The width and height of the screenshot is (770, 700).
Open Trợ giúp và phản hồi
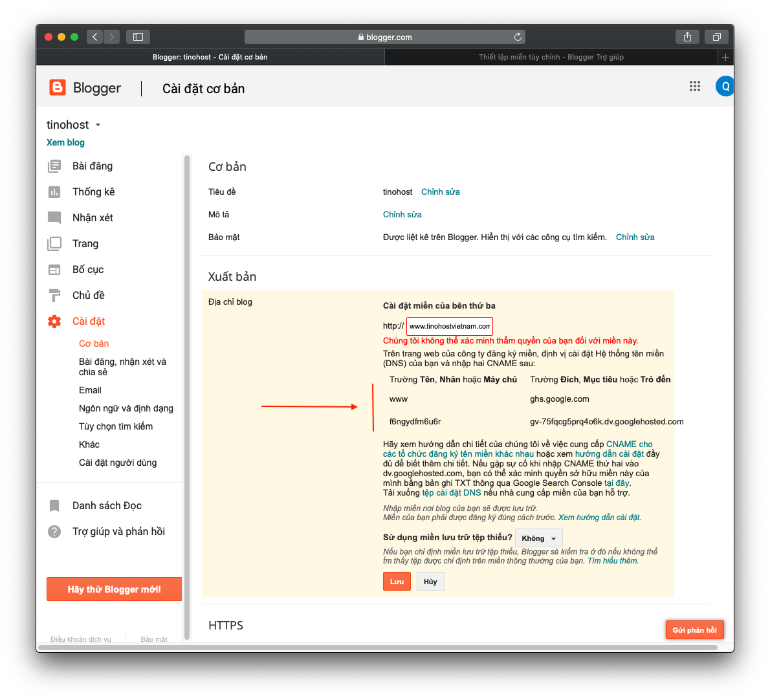pyautogui.click(x=118, y=532)
